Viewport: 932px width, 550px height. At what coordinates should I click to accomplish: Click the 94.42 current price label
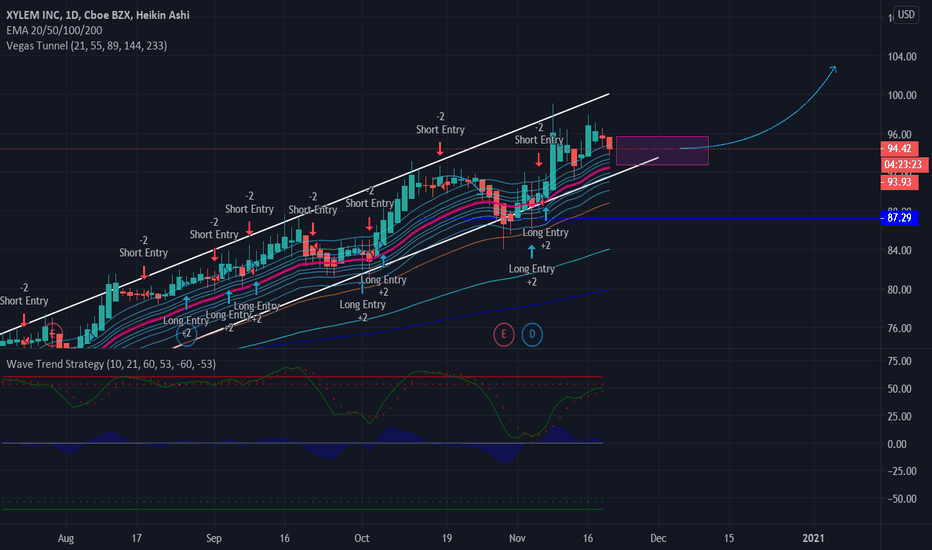[x=899, y=149]
